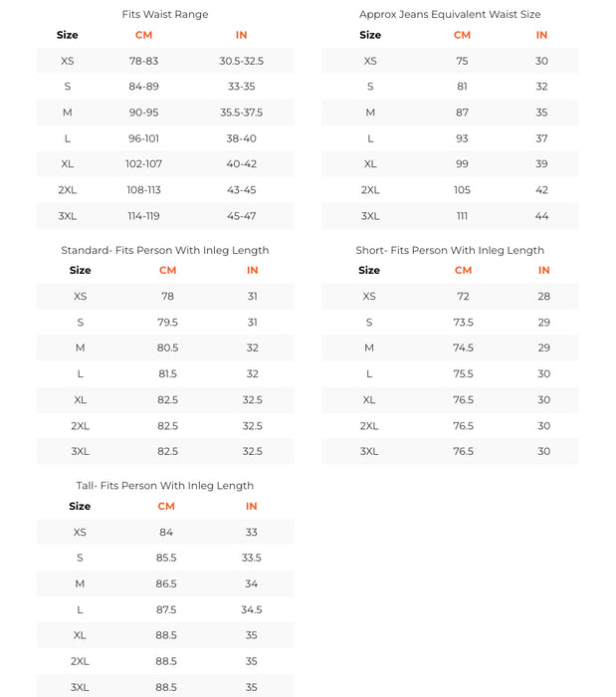This screenshot has height=697, width=616.
Task: Select the 78-83 cm cell in the waist range table
Action: pyautogui.click(x=143, y=61)
